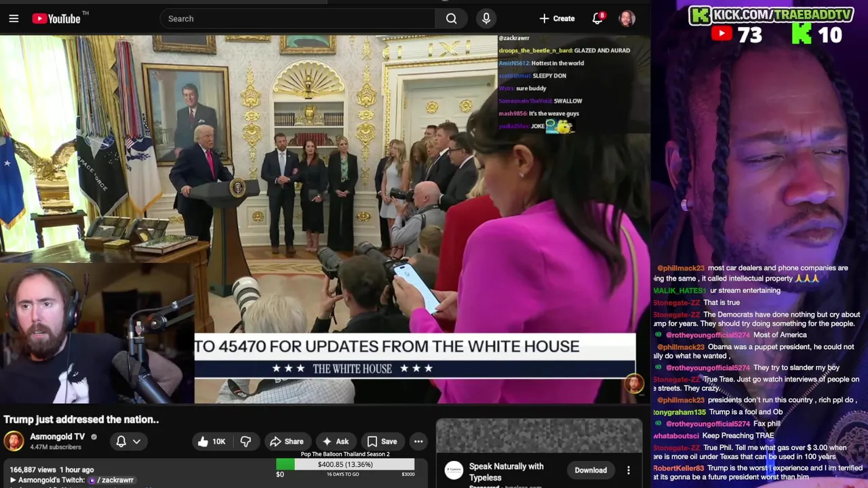Click overlay chat message 'Hottest in the world'
Image resolution: width=868 pixels, height=488 pixels.
click(x=557, y=63)
